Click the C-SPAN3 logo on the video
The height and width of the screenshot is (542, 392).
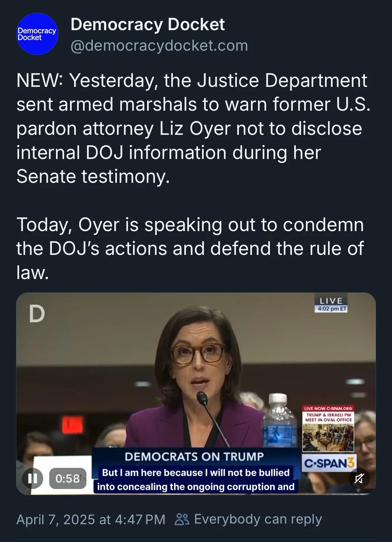(329, 463)
